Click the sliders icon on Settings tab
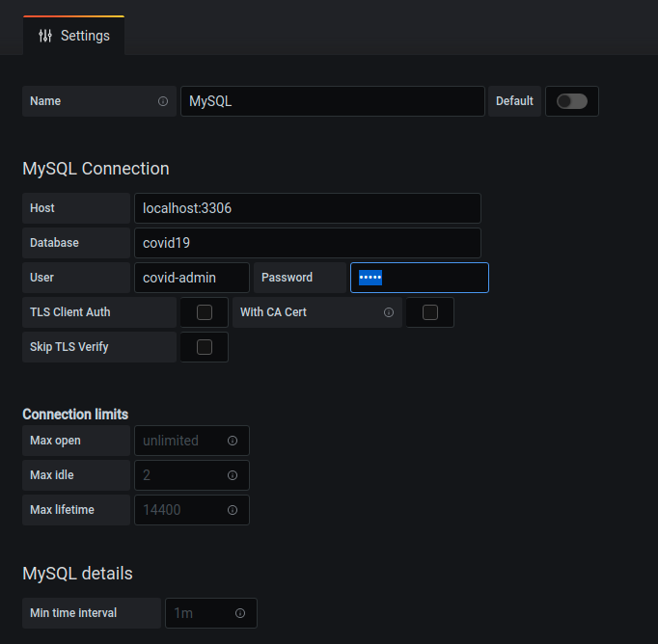The width and height of the screenshot is (658, 644). tap(45, 36)
